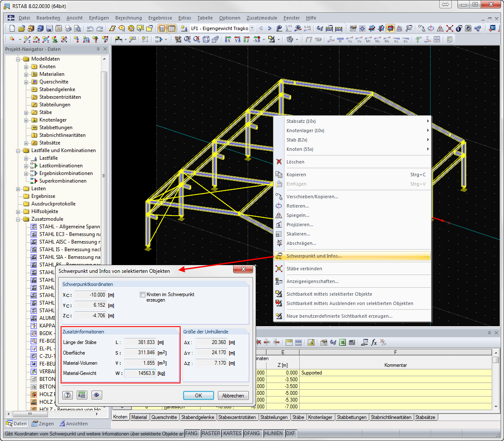This screenshot has height=441, width=504.
Task: Open the load case LF1 dropdown
Action: (252, 28)
